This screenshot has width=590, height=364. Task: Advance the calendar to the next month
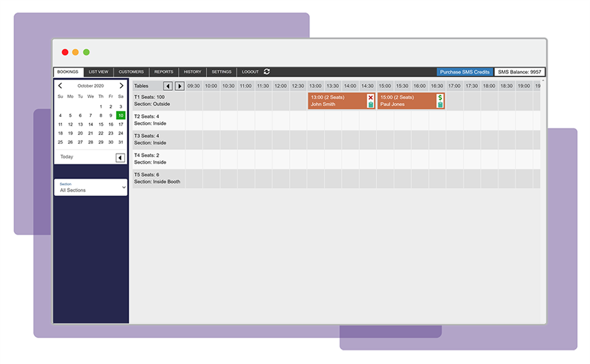tap(121, 85)
